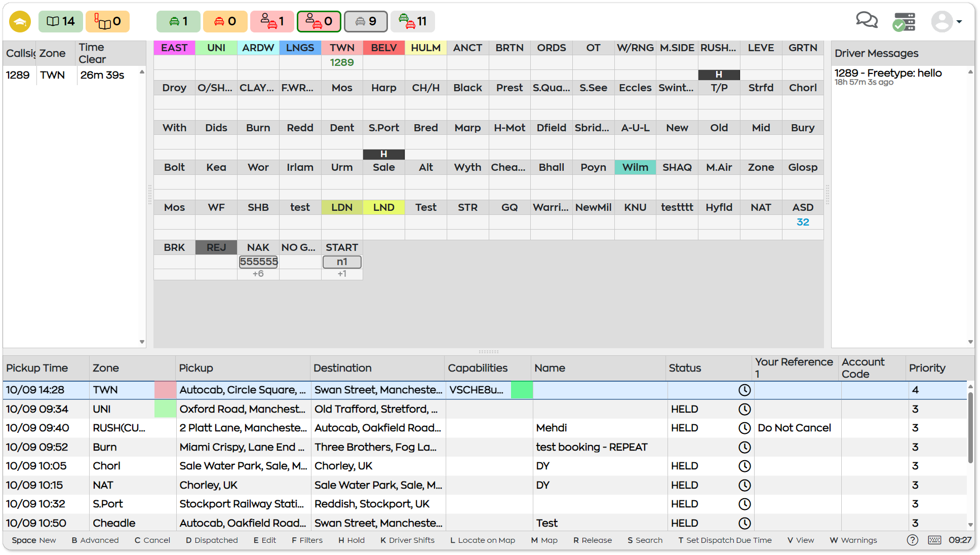980x555 pixels.
Task: Select the LND zone header
Action: pyautogui.click(x=384, y=207)
